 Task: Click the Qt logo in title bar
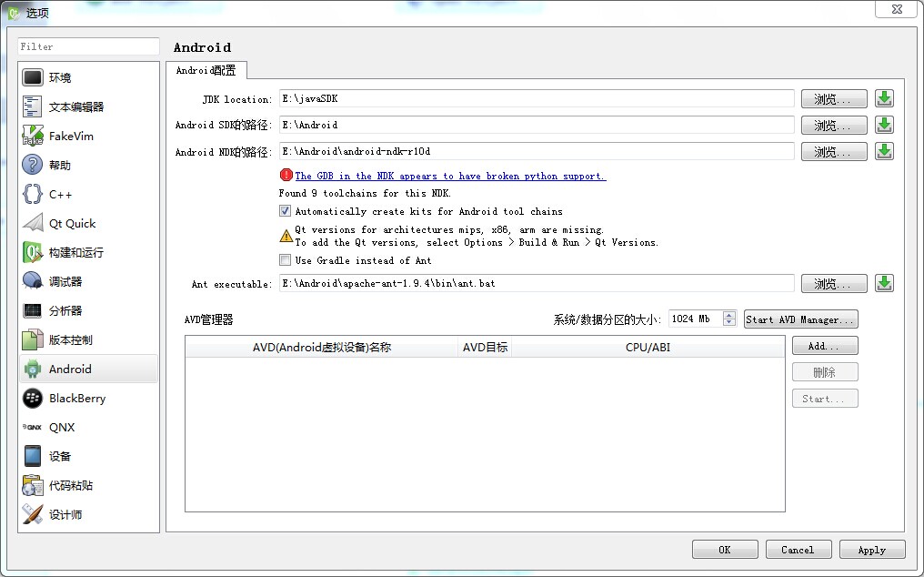14,13
